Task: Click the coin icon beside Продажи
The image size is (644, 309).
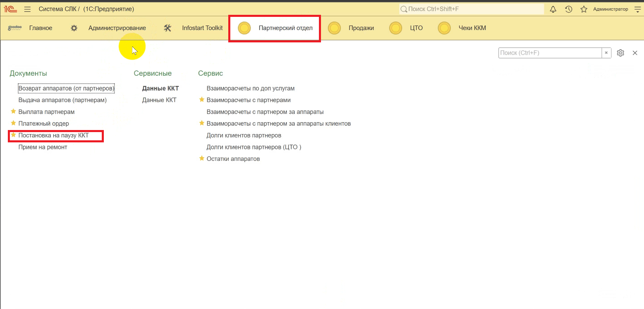Action: click(x=334, y=28)
